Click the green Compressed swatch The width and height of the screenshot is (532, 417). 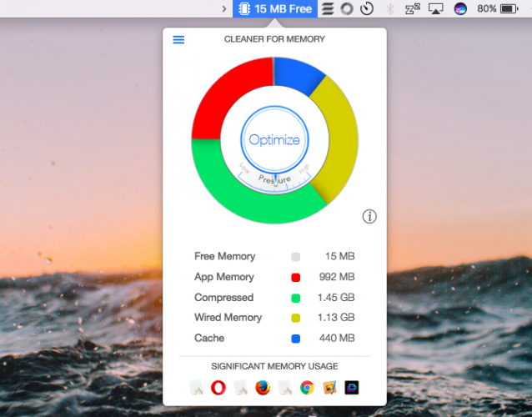(295, 298)
